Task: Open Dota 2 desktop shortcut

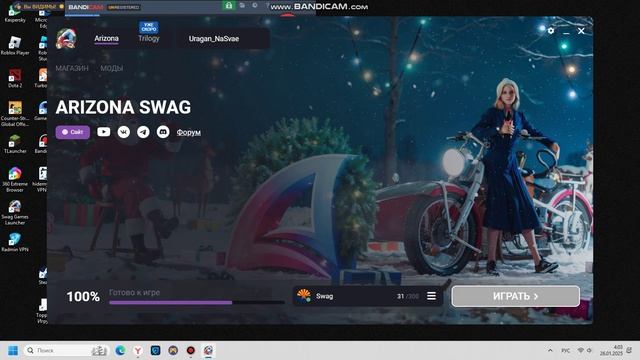Action: click(15, 78)
